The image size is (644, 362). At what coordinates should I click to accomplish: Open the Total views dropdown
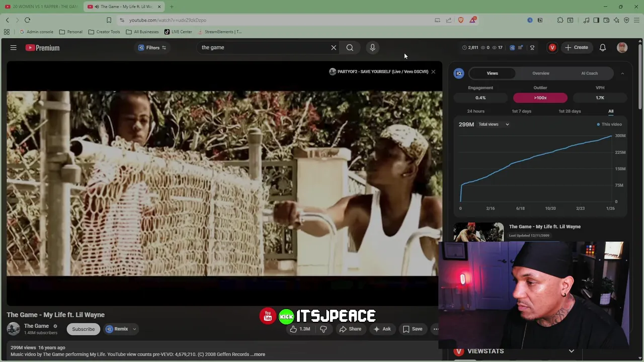[494, 124]
